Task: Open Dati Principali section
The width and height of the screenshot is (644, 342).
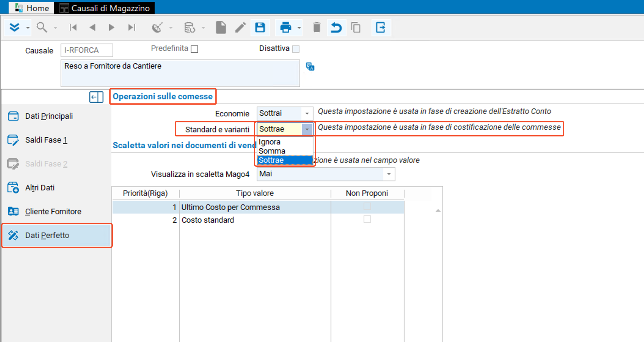Action: tap(57, 116)
